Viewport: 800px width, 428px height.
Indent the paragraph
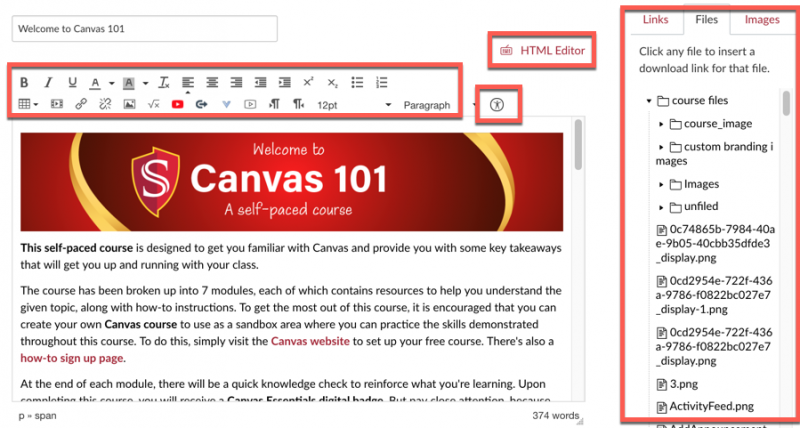[x=284, y=83]
